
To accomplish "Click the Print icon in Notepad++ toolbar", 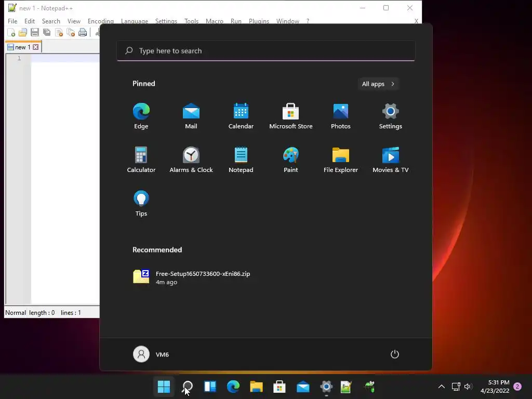I will click(x=83, y=33).
